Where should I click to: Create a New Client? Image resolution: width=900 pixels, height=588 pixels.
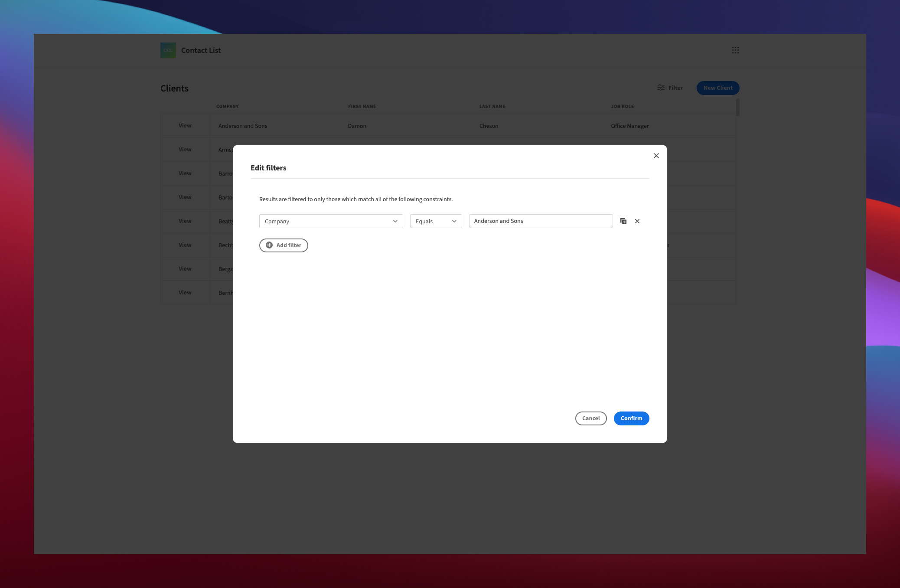point(717,88)
